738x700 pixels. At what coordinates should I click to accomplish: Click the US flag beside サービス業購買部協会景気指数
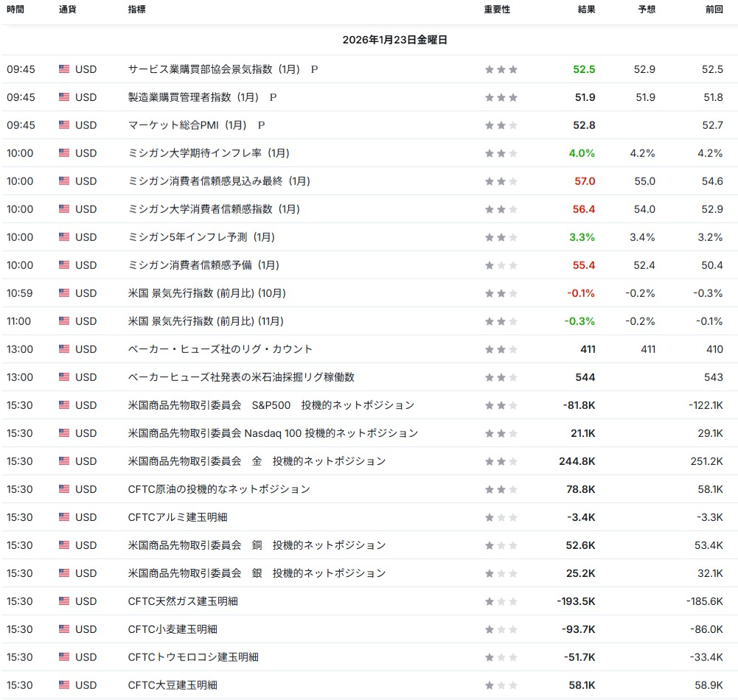pyautogui.click(x=64, y=69)
